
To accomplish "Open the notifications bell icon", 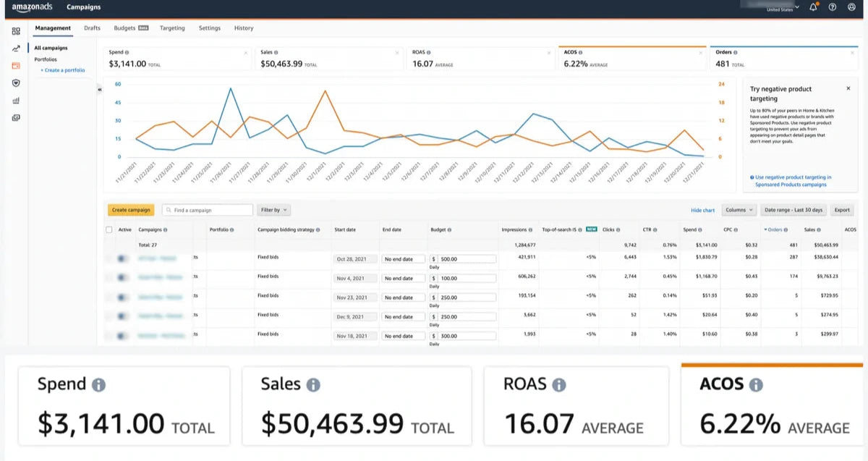I will [814, 7].
